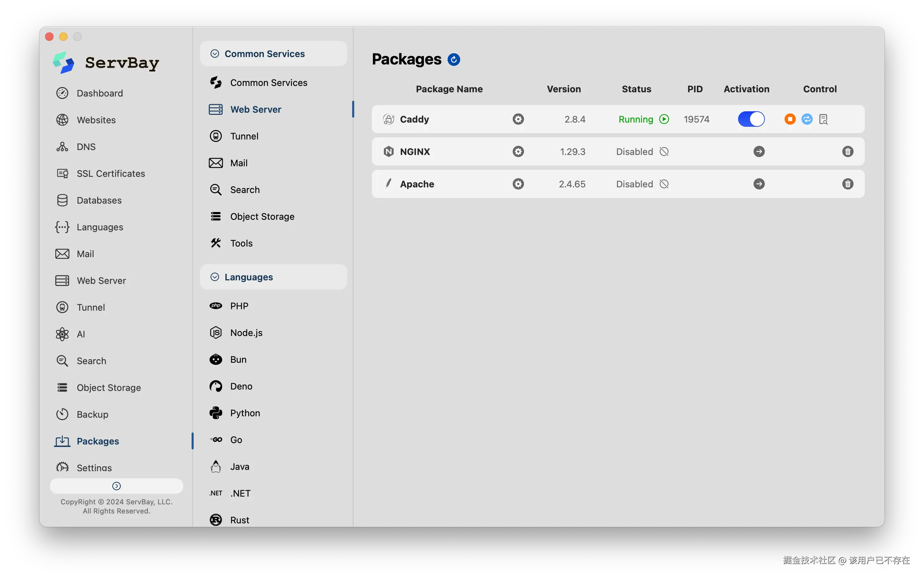Click the Version column header
924x579 pixels.
(x=563, y=89)
